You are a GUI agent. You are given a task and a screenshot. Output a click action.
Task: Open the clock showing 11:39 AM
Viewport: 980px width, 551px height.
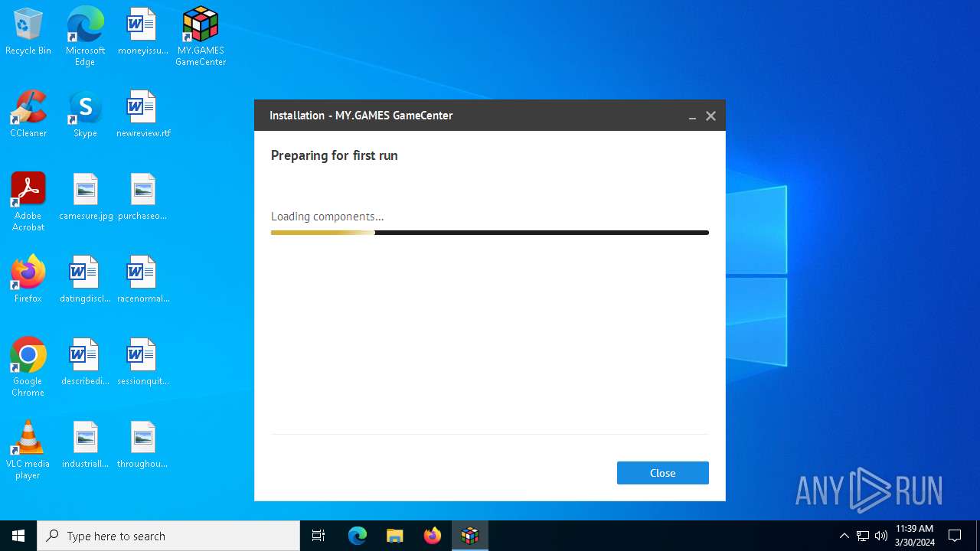tap(915, 536)
